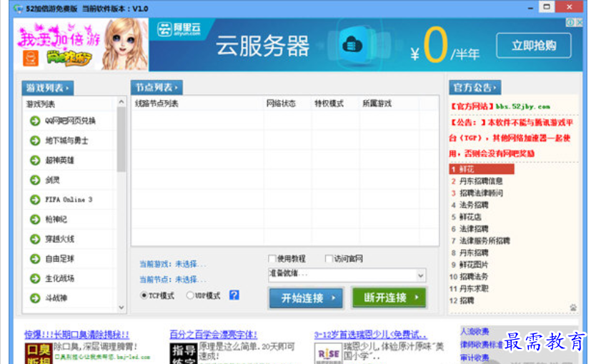Select the UDP模式 radio button

[190, 295]
